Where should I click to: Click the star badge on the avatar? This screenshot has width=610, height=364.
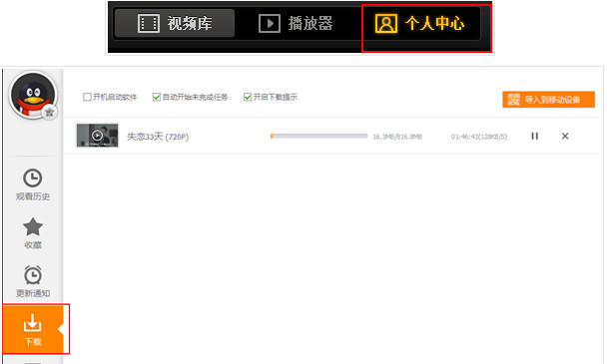click(x=49, y=113)
